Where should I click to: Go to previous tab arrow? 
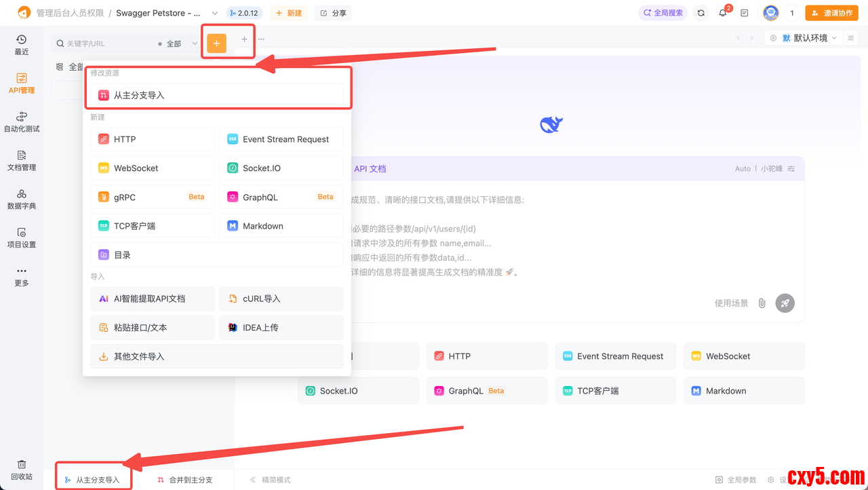click(738, 38)
